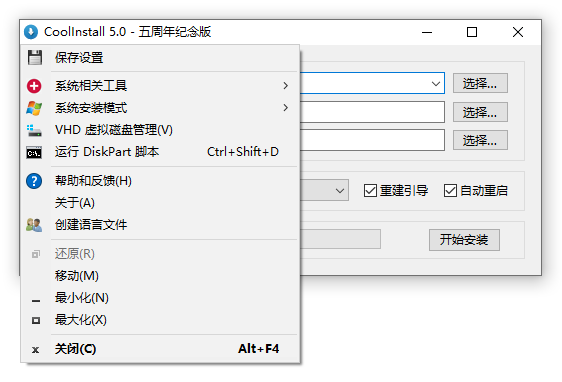The image size is (562, 382).
Task: Expand the 系统相关工具 submenu arrow
Action: pos(286,86)
